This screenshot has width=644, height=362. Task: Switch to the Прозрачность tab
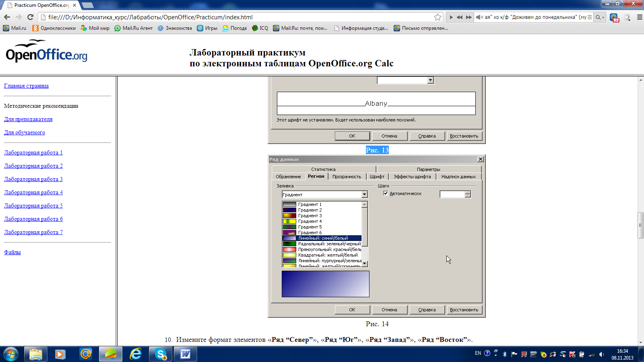click(347, 177)
